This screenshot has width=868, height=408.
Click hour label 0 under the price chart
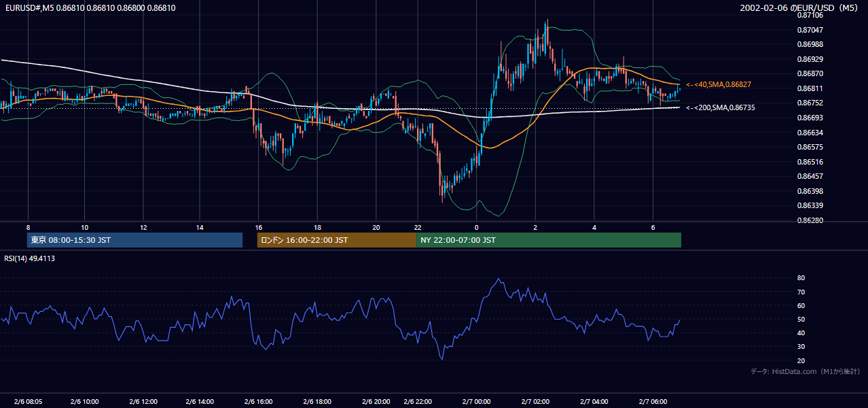tap(476, 227)
